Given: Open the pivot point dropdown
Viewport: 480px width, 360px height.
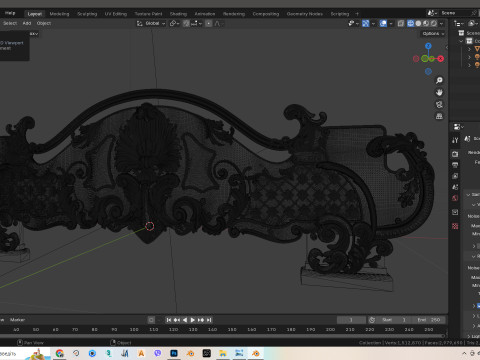Looking at the screenshot, I should point(175,23).
